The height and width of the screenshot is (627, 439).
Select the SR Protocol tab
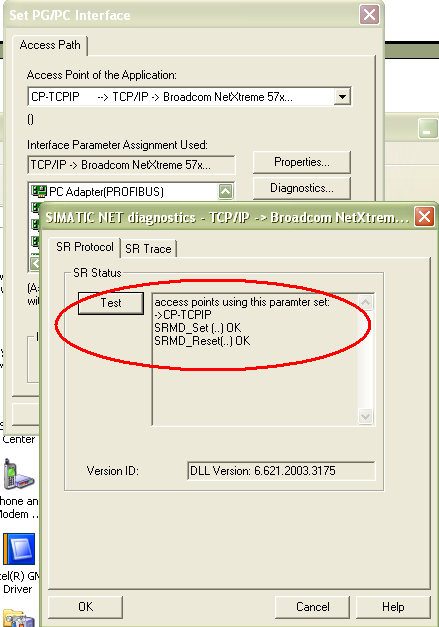84,247
